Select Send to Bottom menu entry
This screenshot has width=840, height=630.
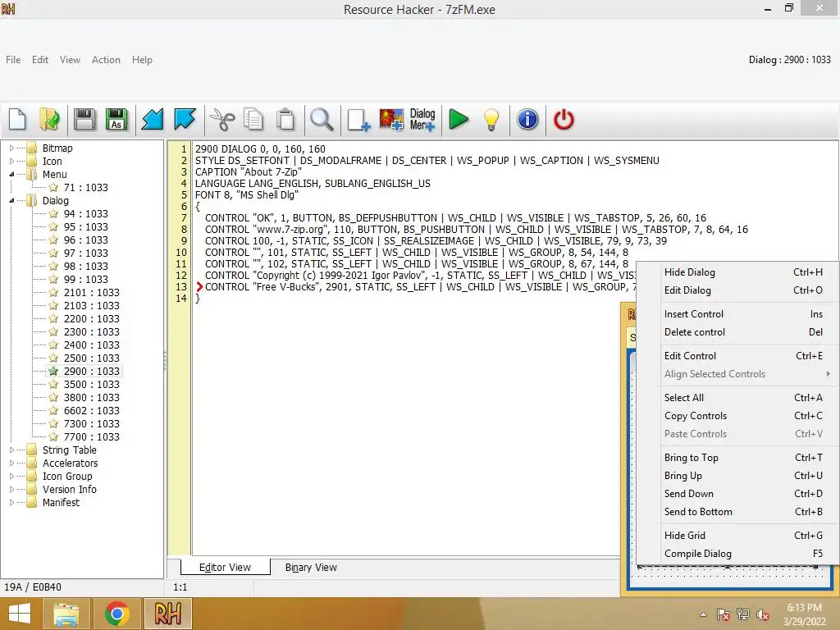[737, 512]
